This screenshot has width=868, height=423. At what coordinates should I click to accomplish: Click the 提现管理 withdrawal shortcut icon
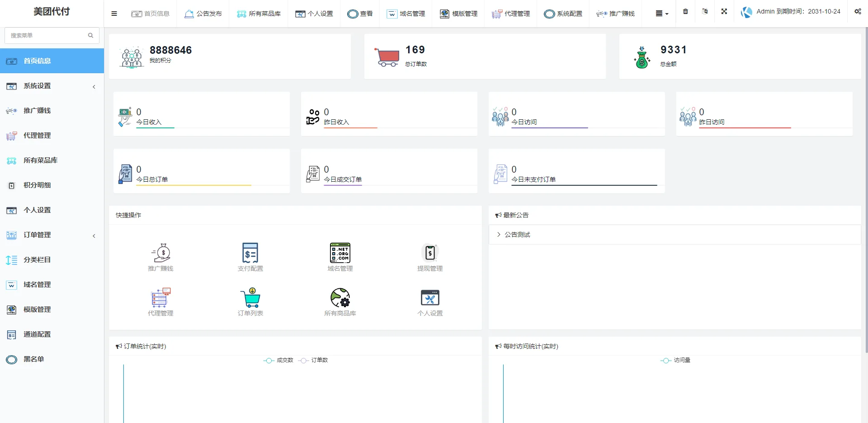click(429, 253)
